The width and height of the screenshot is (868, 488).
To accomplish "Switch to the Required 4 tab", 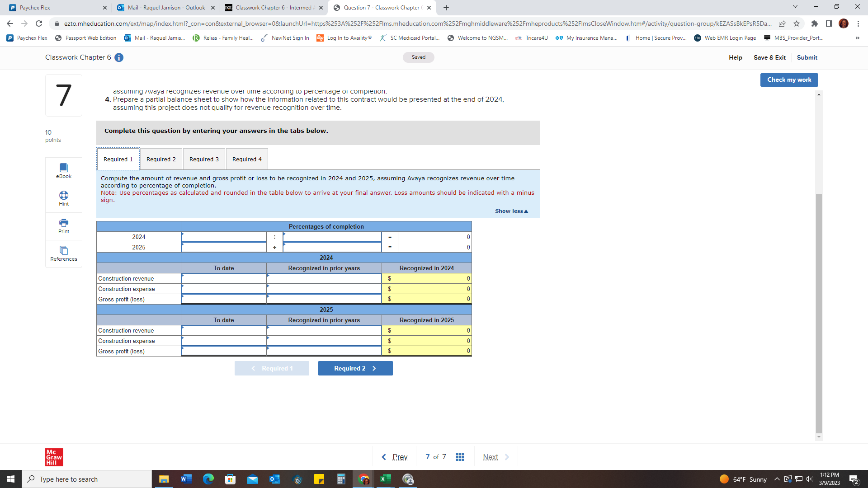I will coord(247,159).
